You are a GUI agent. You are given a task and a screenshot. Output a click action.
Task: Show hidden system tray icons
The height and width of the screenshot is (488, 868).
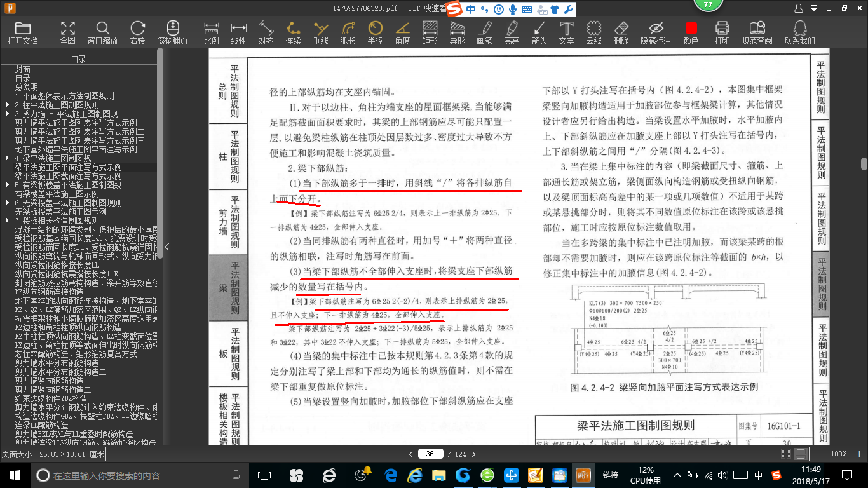pos(678,475)
